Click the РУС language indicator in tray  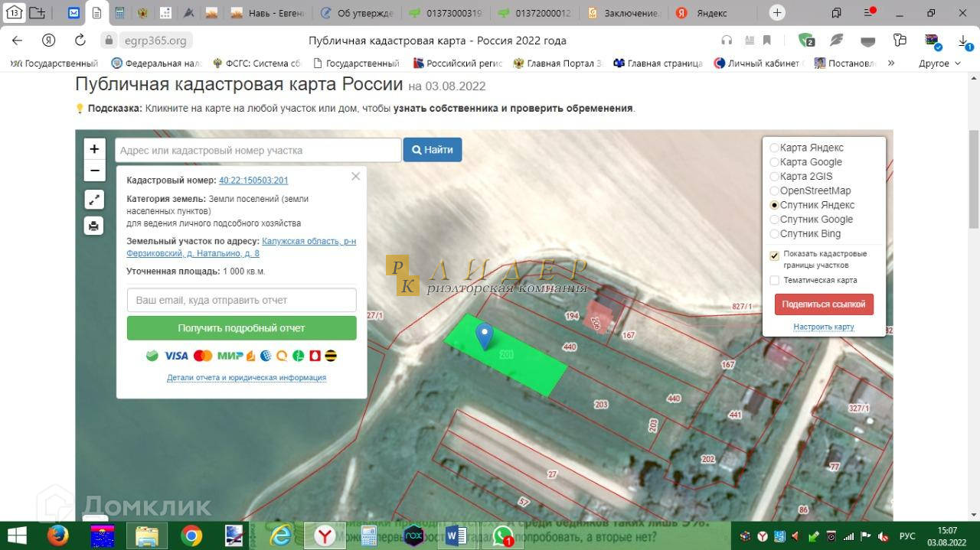907,536
